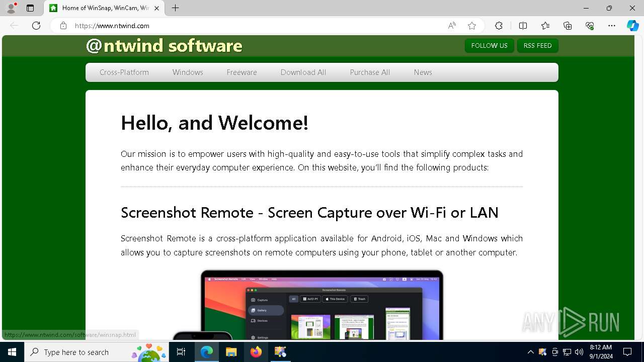Click the Read aloud icon
This screenshot has width=644, height=362.
(452, 26)
